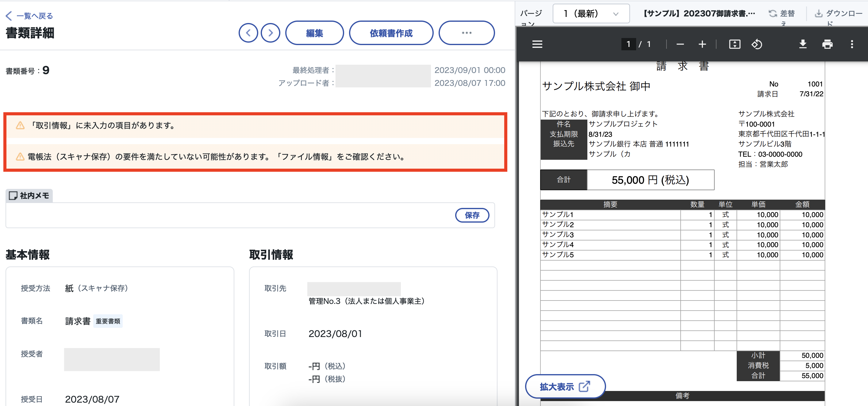
Task: Open the PDF viewer more actions menu
Action: [852, 44]
